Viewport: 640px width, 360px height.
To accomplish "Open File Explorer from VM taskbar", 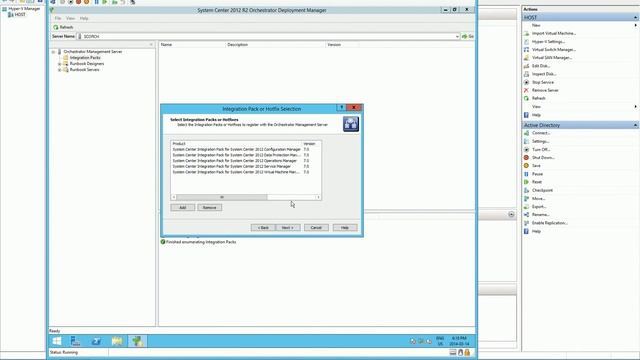I will click(117, 341).
